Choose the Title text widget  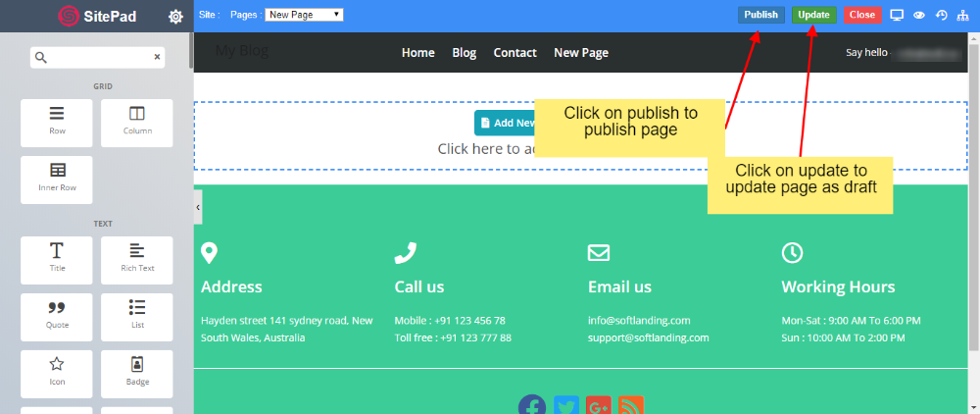[x=57, y=259]
